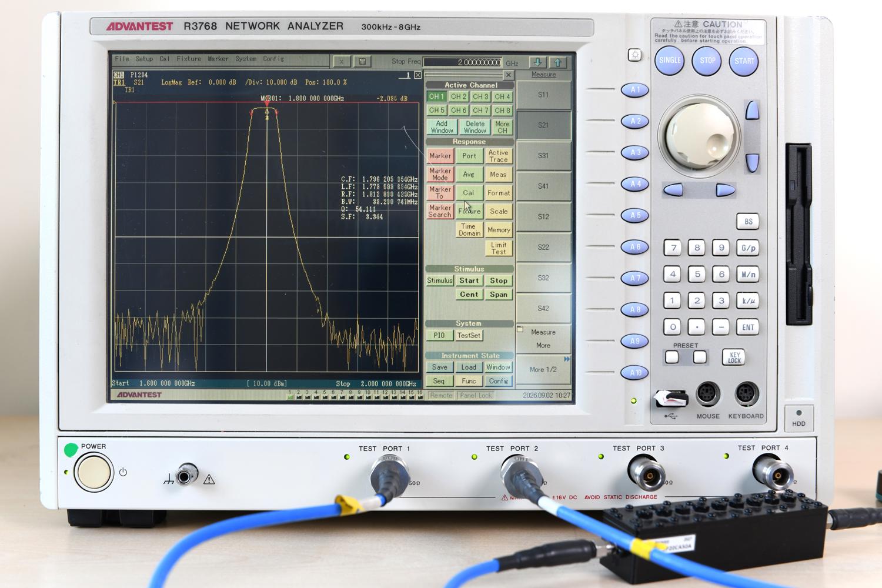Click the hardware left arrow button below the knob
882x588 pixels.
(x=673, y=189)
